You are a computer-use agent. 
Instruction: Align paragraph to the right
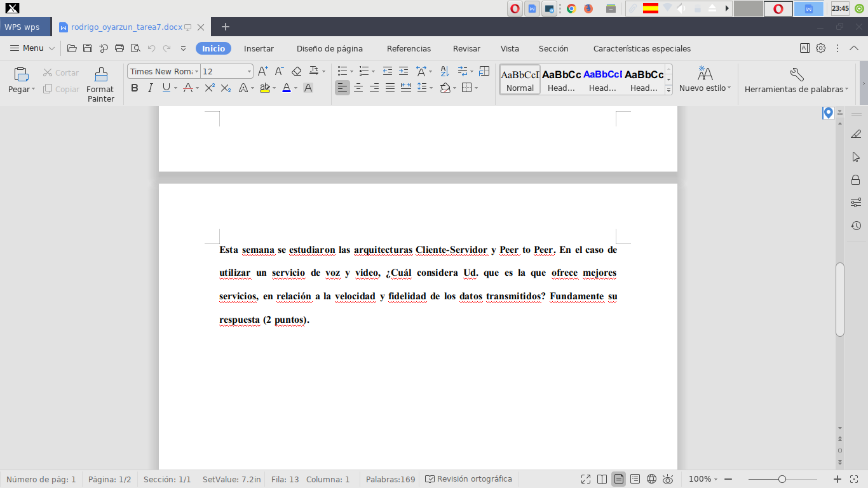tap(374, 88)
